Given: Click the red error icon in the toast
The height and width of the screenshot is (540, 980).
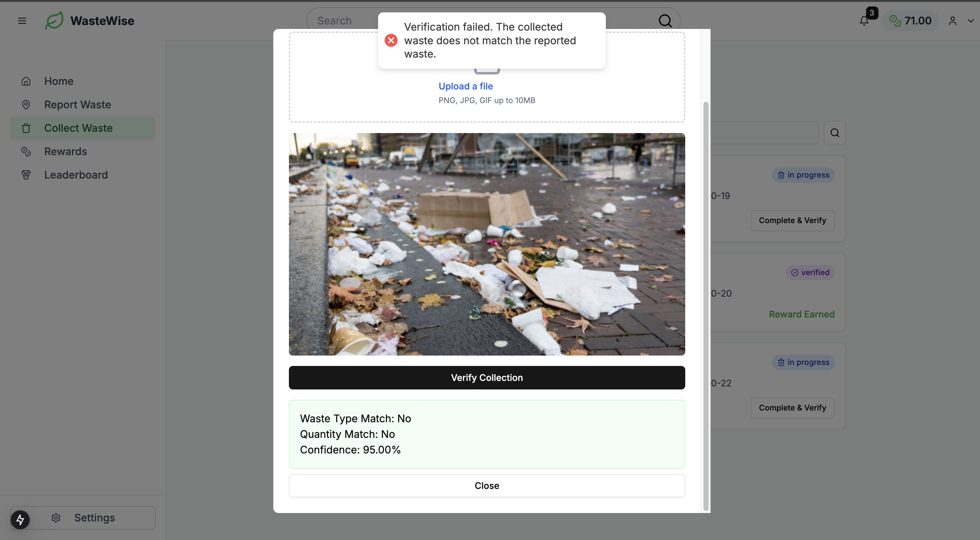Looking at the screenshot, I should coord(391,40).
